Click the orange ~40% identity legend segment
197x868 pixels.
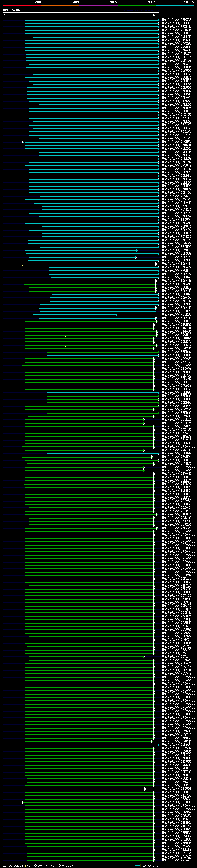pyautogui.click(x=60, y=6)
